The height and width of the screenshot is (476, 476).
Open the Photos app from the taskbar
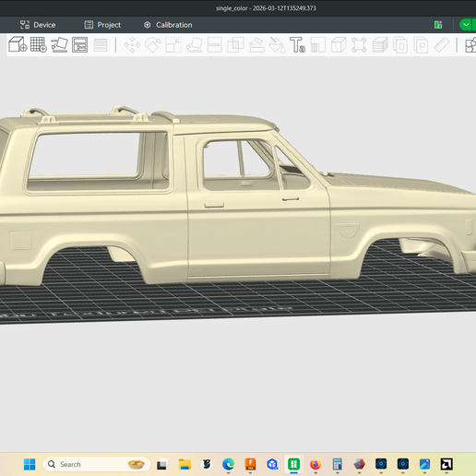tap(424, 464)
